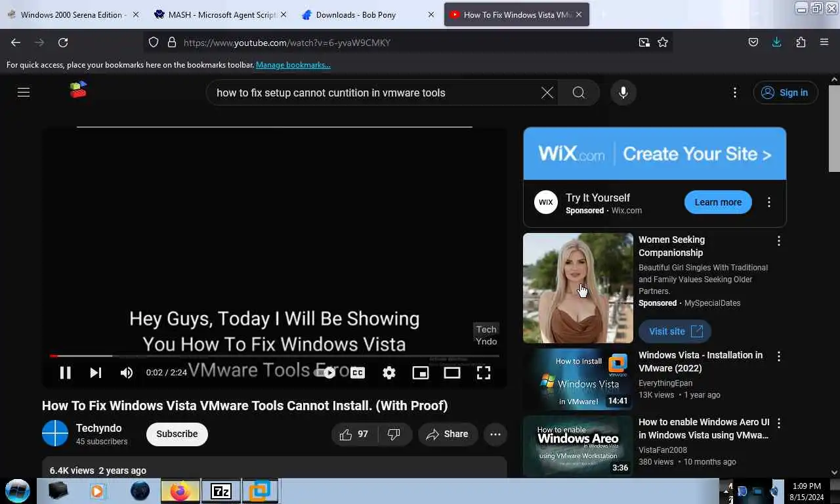Click the Sign in button
840x504 pixels.
786,93
